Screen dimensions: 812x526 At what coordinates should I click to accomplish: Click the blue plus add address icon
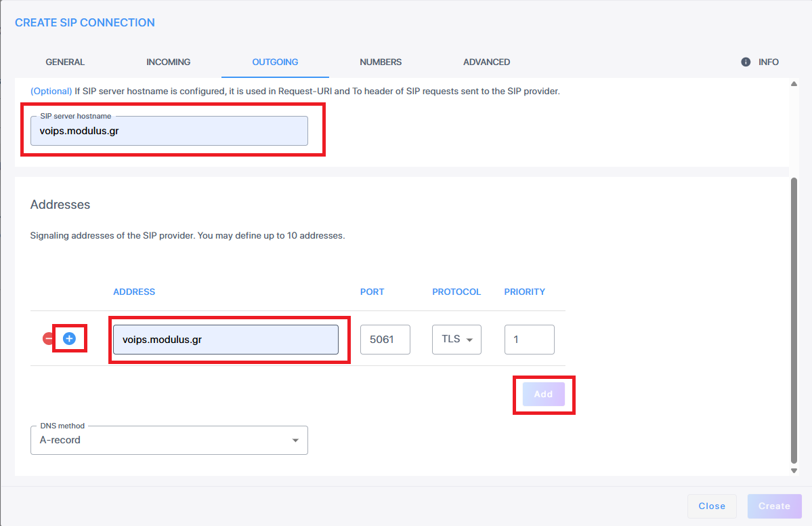[69, 338]
